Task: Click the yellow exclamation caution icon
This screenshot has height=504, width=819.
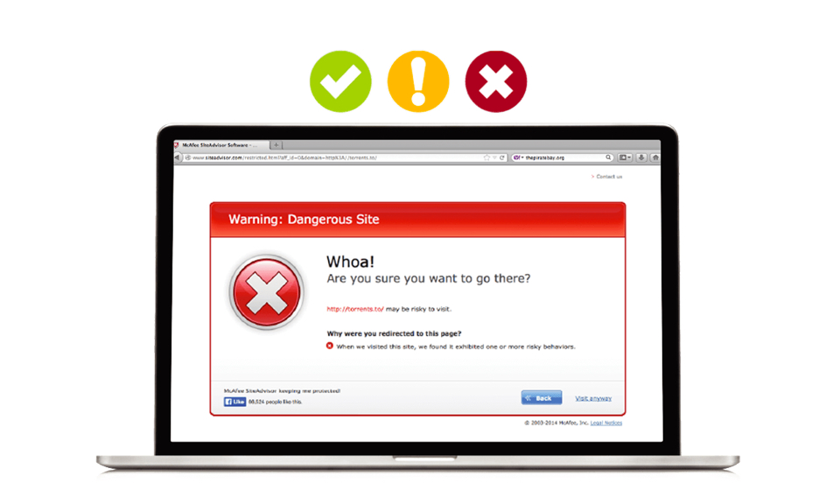Action: tap(418, 81)
